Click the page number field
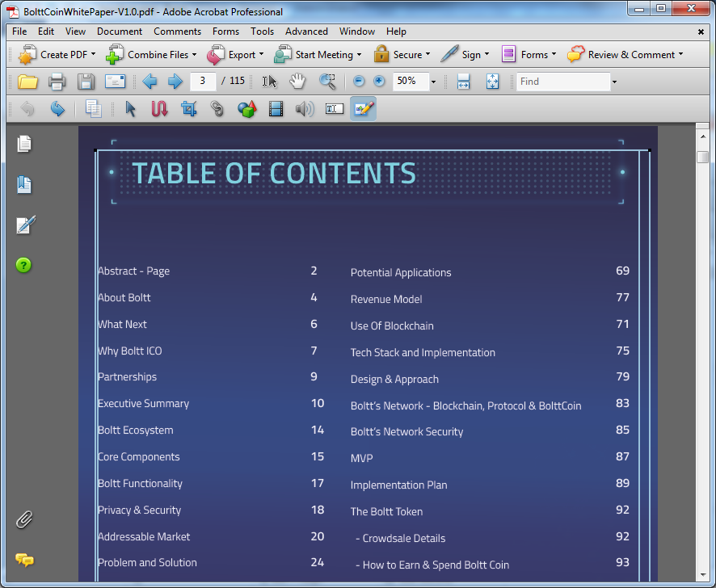 [203, 82]
